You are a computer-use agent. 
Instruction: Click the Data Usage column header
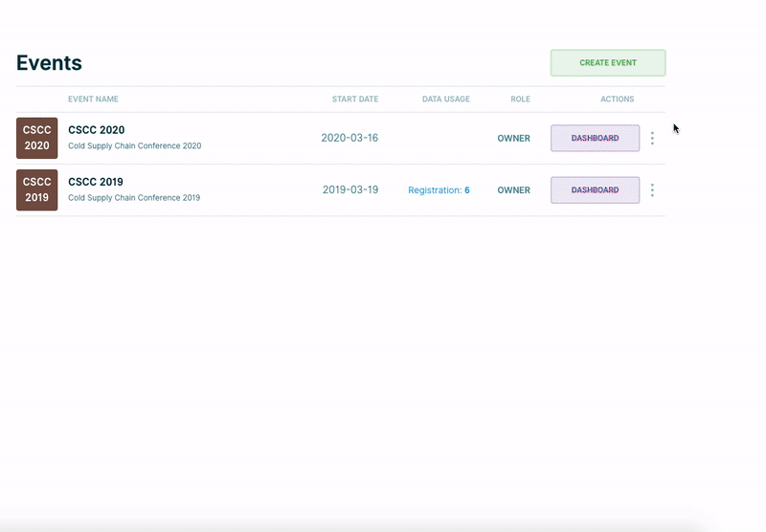445,100
